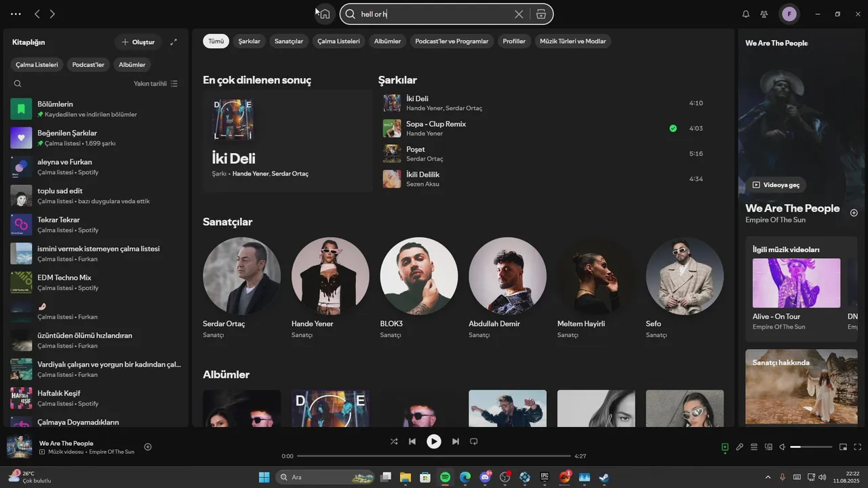This screenshot has height=488, width=868.
Task: Add the playing track to Liked Songs
Action: pyautogui.click(x=148, y=447)
